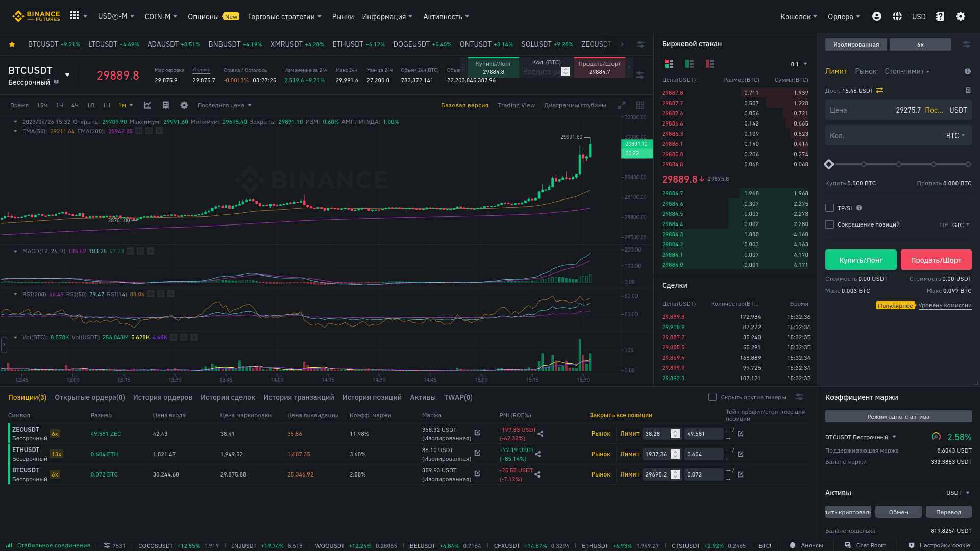Set order size slider to 50% mark

pyautogui.click(x=899, y=164)
